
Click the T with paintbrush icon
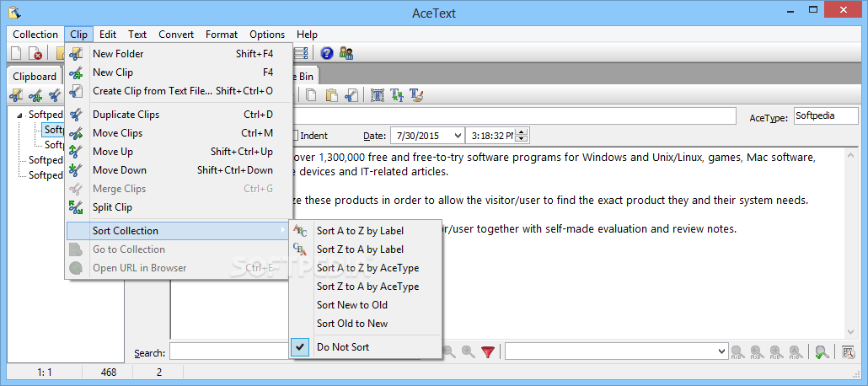416,95
